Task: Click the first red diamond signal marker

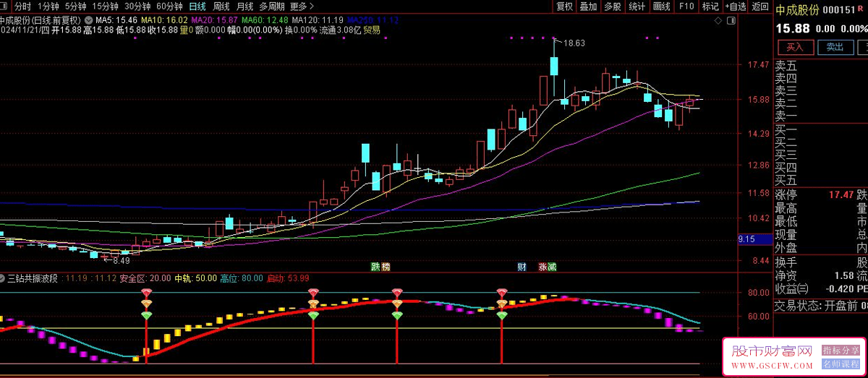Action: pos(146,292)
